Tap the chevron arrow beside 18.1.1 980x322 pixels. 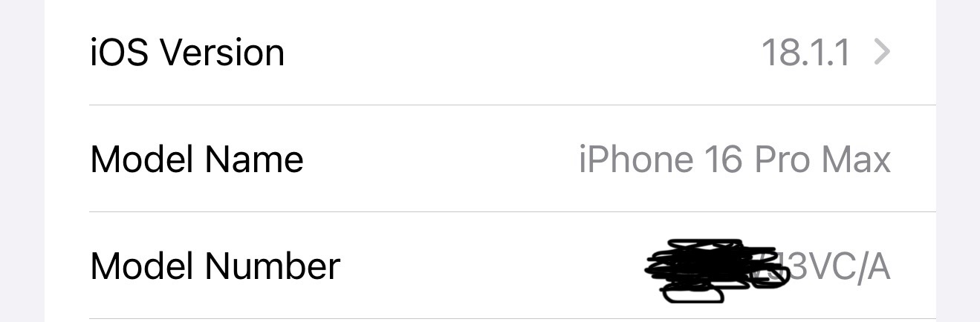(882, 53)
